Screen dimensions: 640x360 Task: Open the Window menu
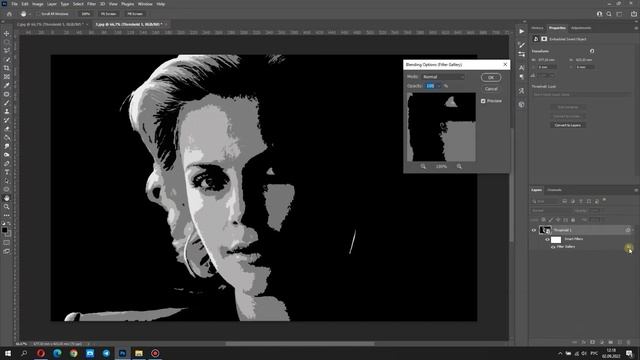tap(145, 4)
